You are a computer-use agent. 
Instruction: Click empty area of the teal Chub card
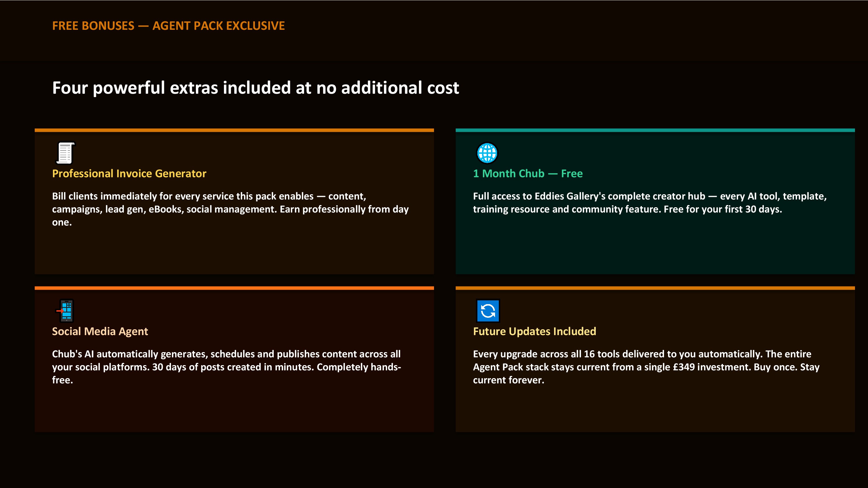655,246
